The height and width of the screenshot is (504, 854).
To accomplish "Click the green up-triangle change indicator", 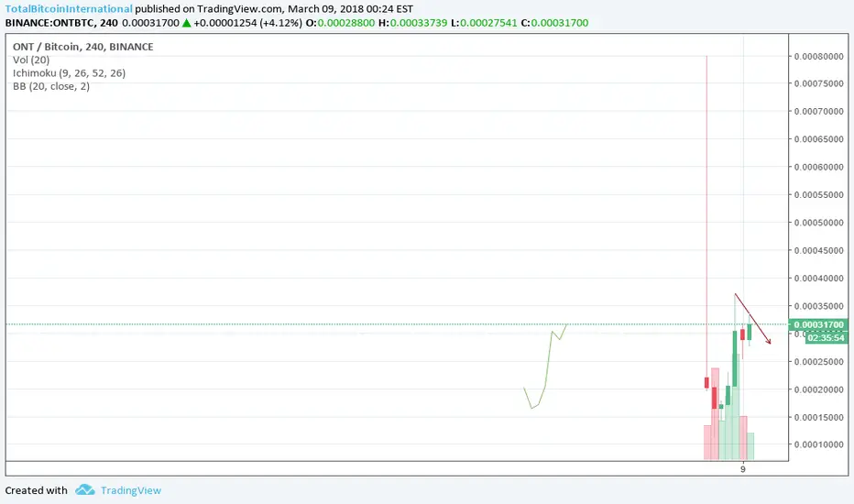I will [186, 23].
